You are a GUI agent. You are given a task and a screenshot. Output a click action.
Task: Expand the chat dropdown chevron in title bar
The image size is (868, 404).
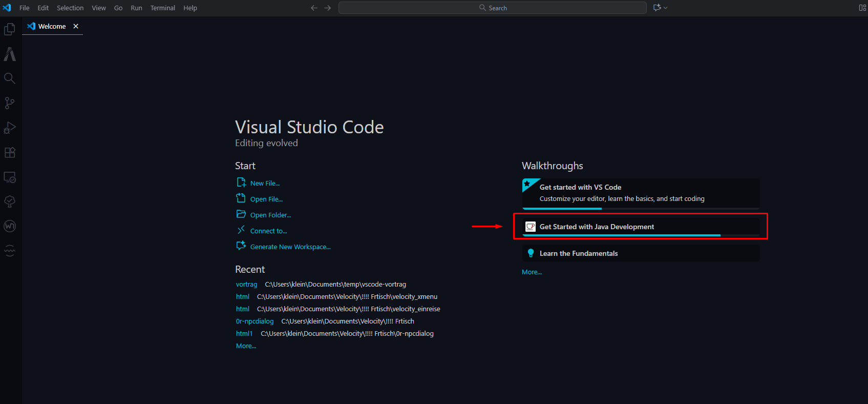pos(666,8)
